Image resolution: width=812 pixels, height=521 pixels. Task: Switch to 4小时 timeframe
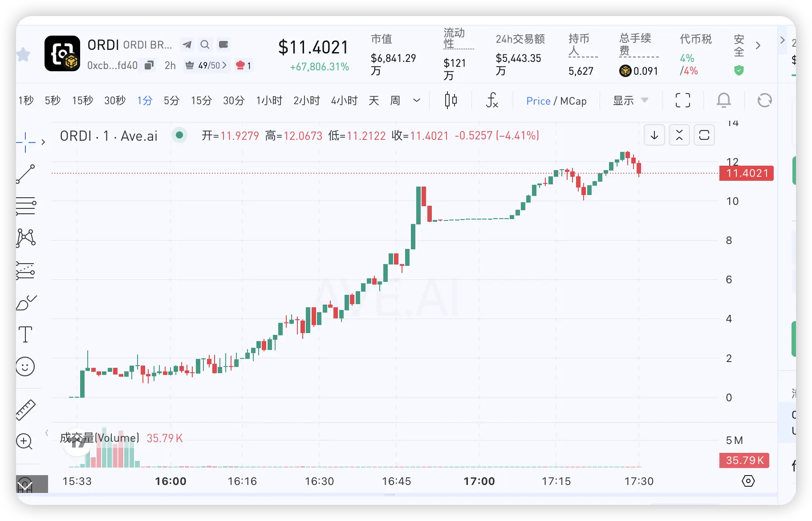click(x=344, y=101)
